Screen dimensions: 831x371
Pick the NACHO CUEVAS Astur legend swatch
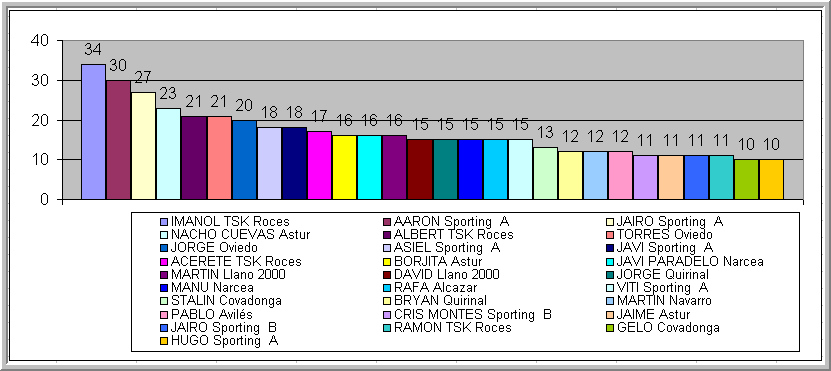(x=165, y=235)
